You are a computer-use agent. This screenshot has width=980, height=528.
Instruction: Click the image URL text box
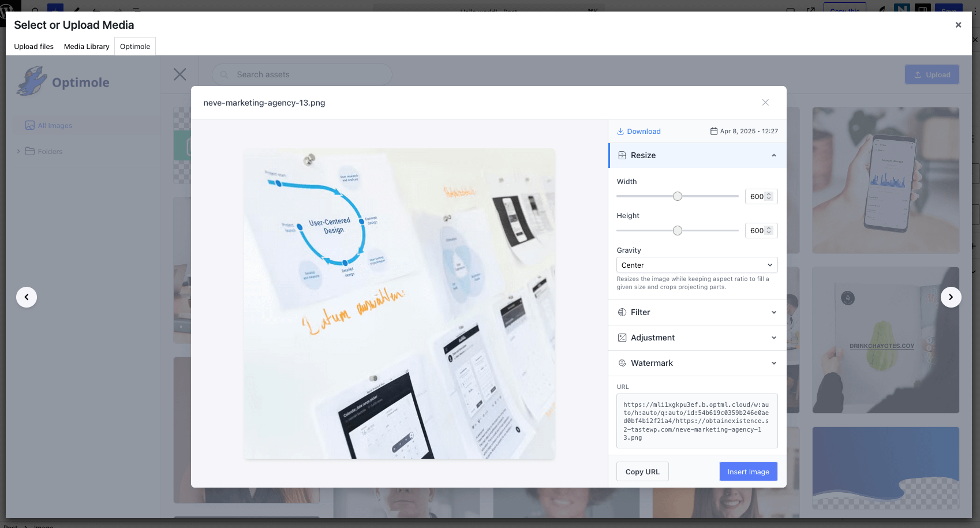[697, 421]
